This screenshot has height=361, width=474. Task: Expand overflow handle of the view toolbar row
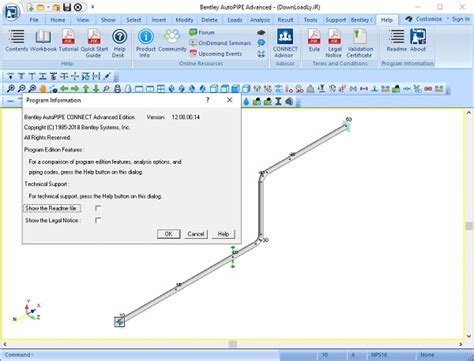click(x=448, y=89)
